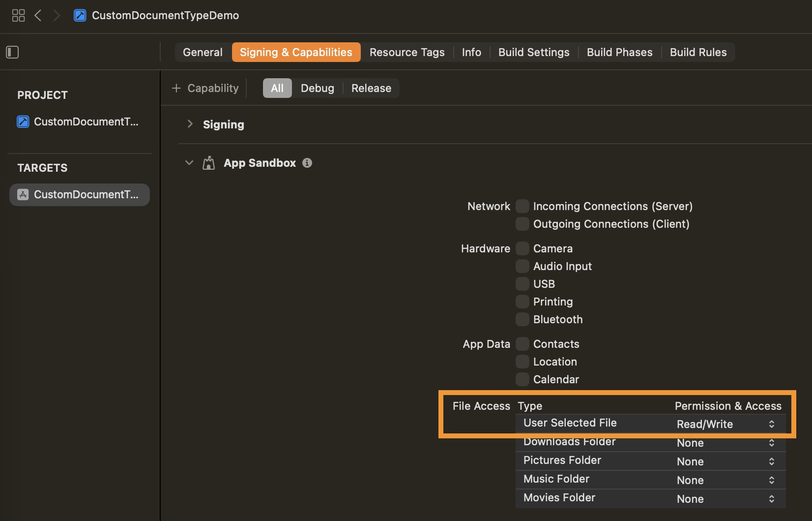Click the Pictures Folder row label

[x=562, y=460]
